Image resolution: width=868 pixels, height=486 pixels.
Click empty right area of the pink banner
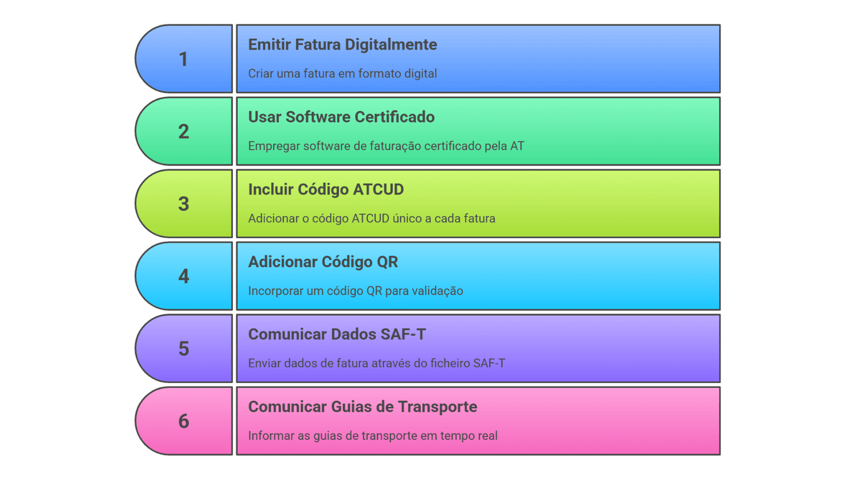click(x=624, y=421)
